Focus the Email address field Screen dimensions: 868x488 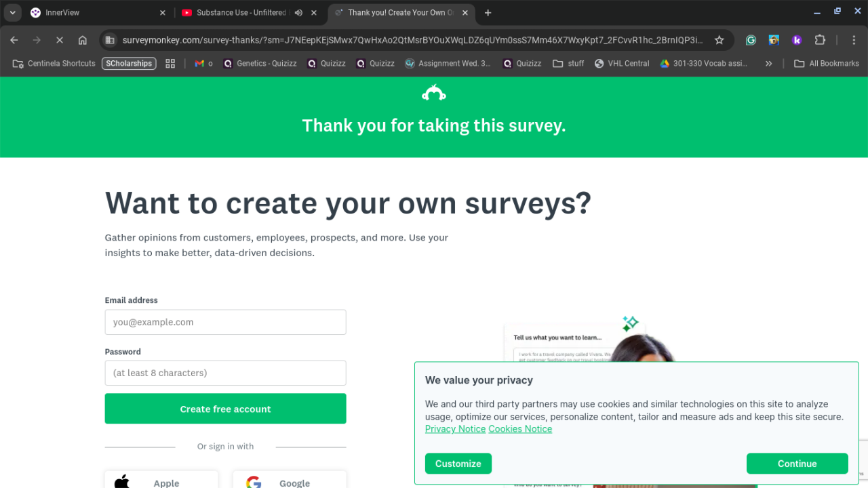(x=225, y=322)
